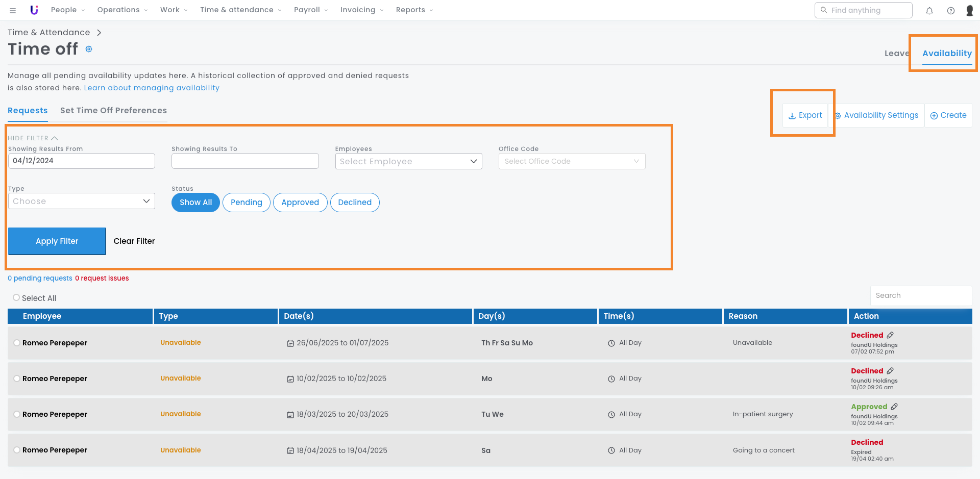
Task: Open the Payroll menu
Action: point(310,10)
